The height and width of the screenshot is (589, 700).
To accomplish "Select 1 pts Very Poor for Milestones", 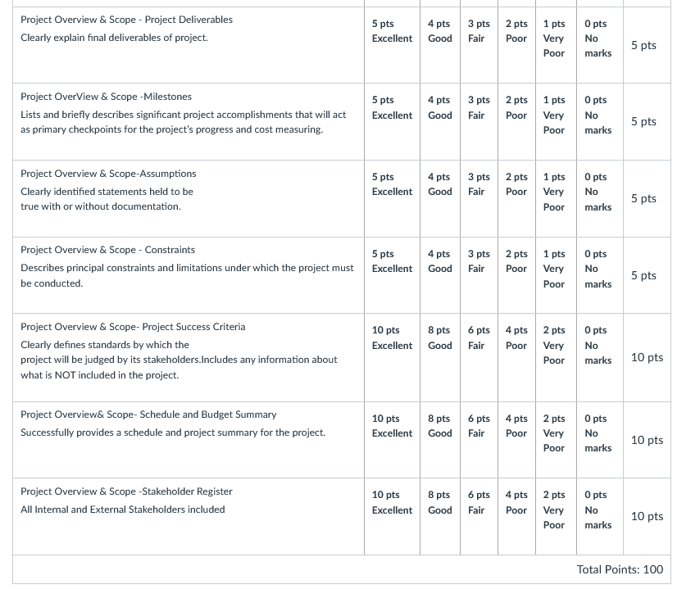I will (556, 122).
